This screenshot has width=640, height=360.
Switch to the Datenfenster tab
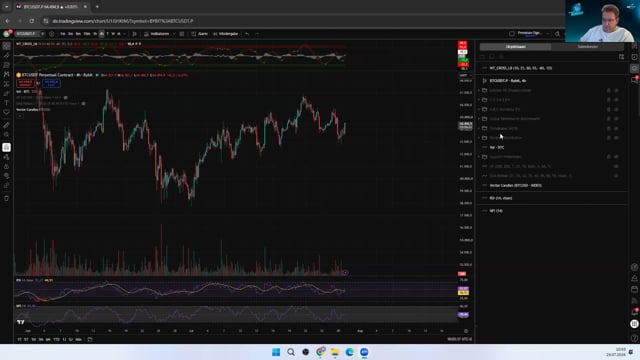click(588, 47)
